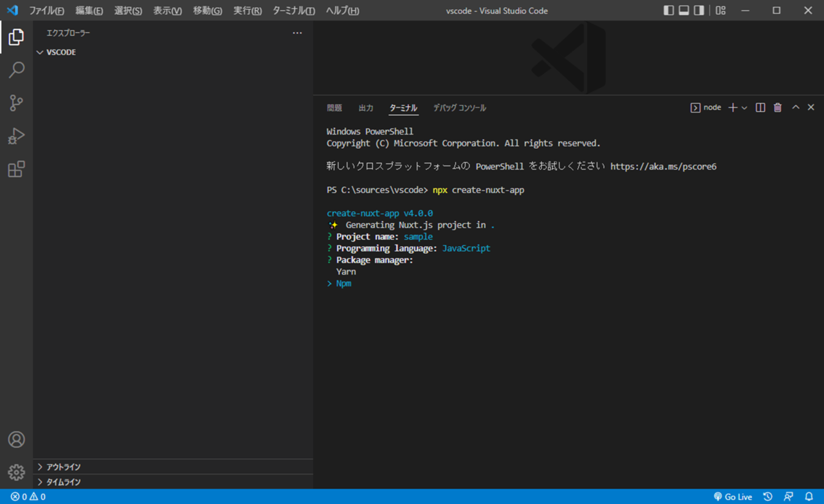Viewport: 824px width, 504px height.
Task: Click the 'Generating Nuxt.js project in .' line
Action: [411, 225]
